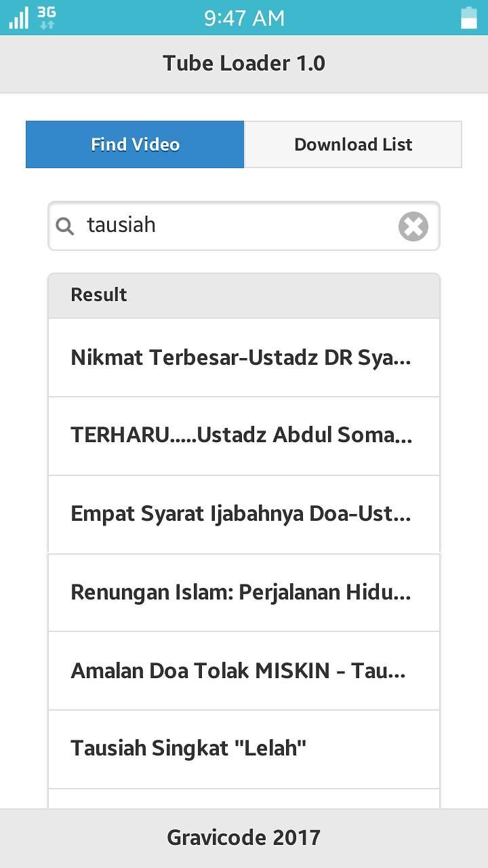Image resolution: width=488 pixels, height=868 pixels.
Task: Tap the 3G data indicator icon
Action: pos(47,18)
